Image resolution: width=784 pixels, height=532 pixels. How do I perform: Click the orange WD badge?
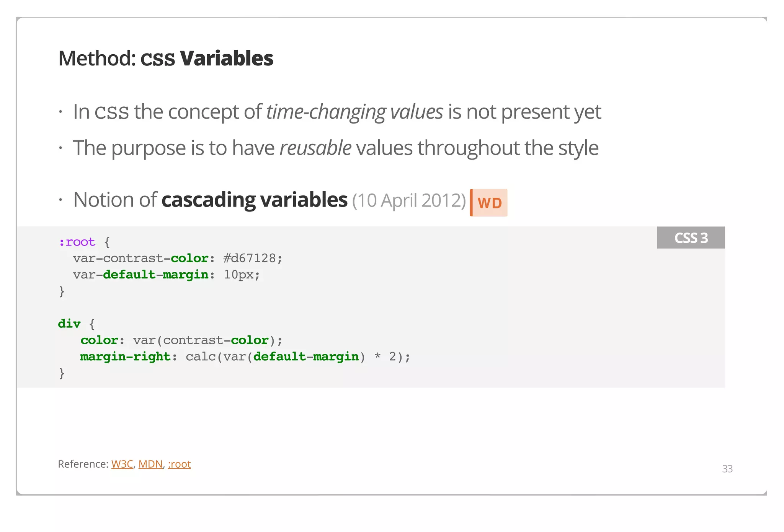[489, 203]
